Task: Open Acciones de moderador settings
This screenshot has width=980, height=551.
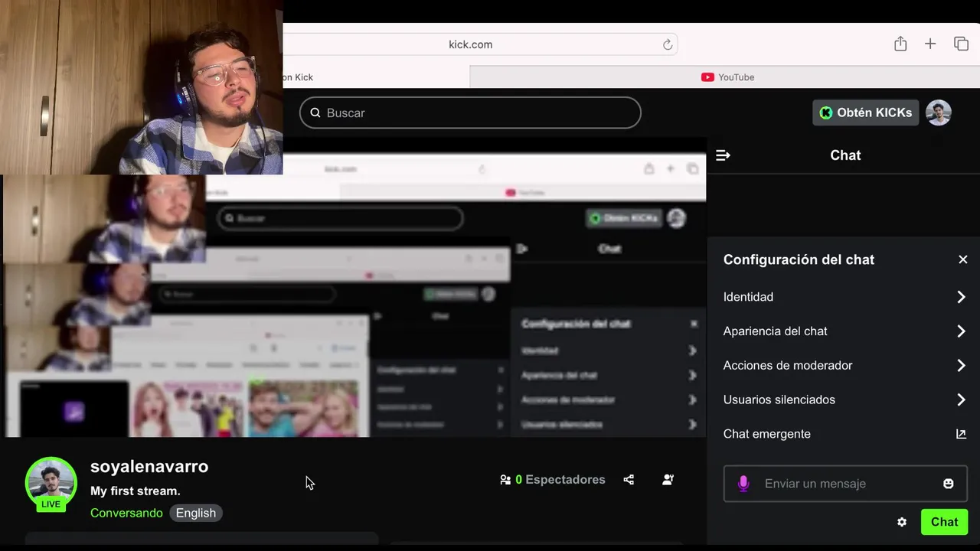Action: (844, 366)
